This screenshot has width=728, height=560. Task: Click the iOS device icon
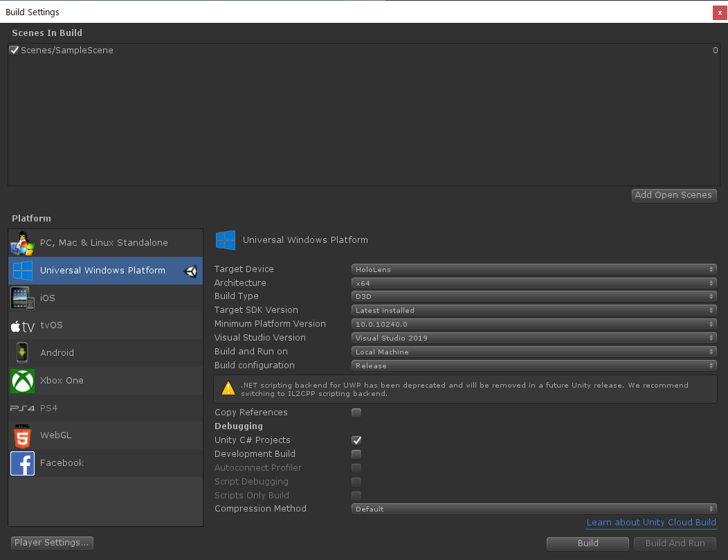[x=22, y=298]
